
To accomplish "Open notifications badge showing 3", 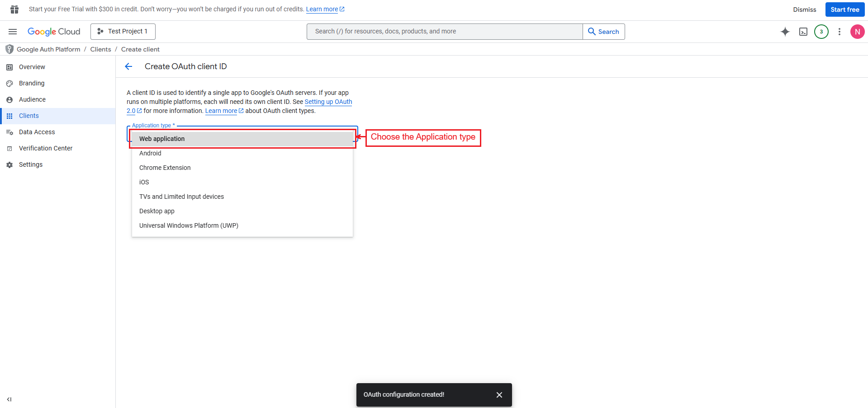I will coord(821,32).
